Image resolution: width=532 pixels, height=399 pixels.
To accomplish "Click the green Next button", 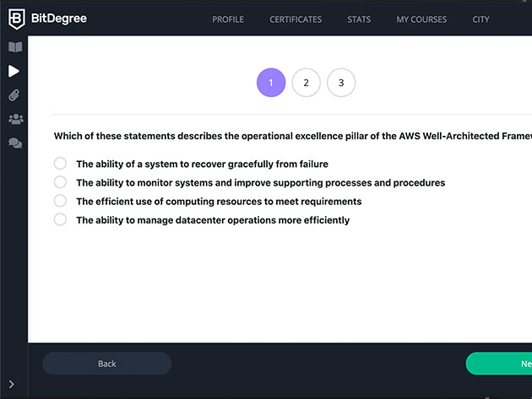I will [499, 364].
